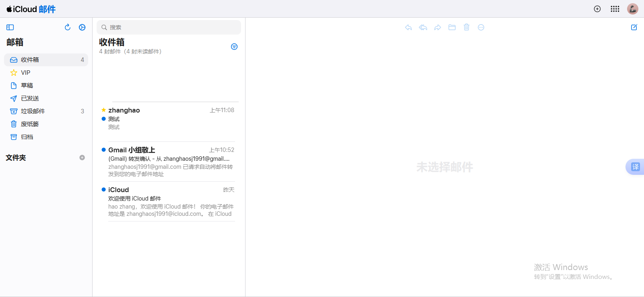Click the forward arrow icon

pyautogui.click(x=438, y=27)
